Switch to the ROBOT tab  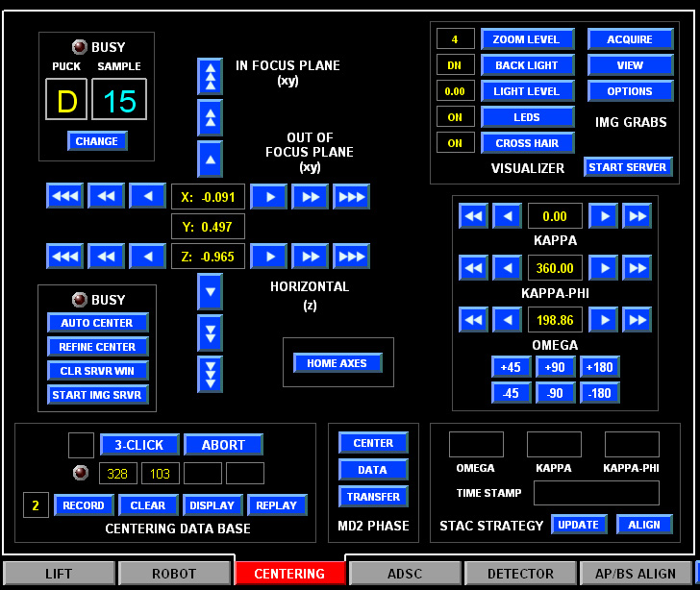point(174,574)
